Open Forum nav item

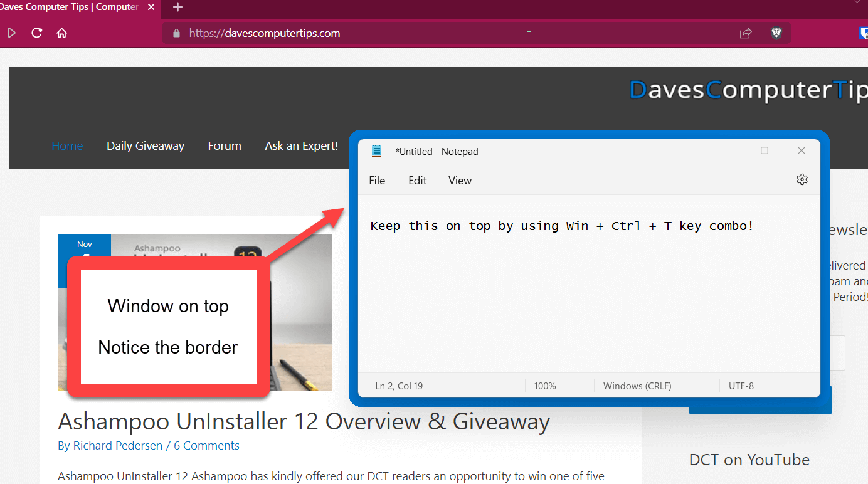(x=225, y=146)
